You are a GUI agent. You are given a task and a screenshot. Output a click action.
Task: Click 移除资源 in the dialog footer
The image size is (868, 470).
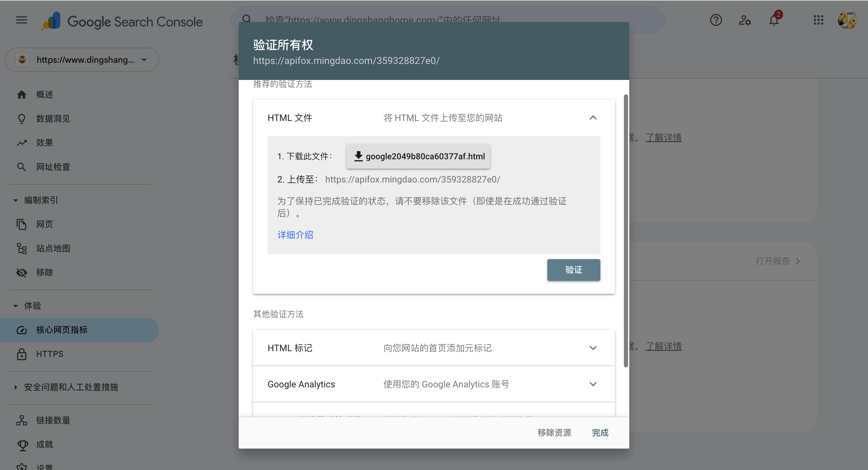click(x=554, y=433)
